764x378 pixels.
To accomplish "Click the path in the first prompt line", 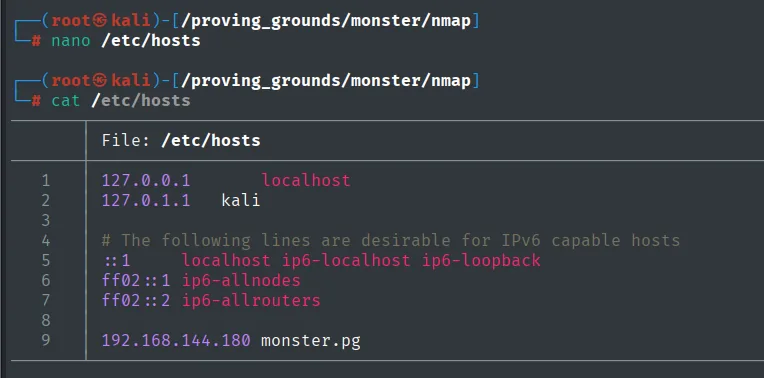I will point(325,21).
